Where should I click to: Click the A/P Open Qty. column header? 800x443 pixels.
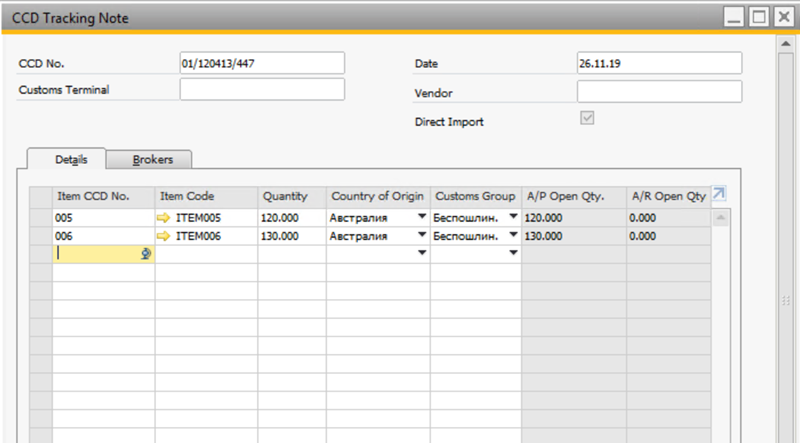[x=574, y=197]
